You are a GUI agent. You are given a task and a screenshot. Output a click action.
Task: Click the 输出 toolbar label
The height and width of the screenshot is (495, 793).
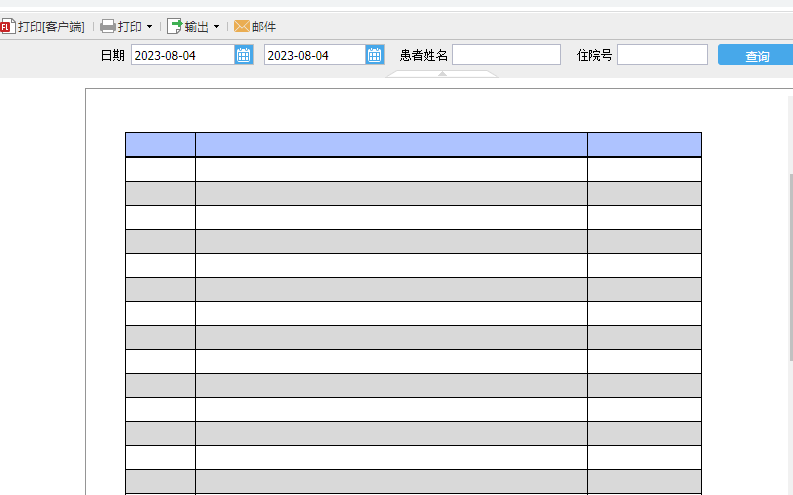197,26
